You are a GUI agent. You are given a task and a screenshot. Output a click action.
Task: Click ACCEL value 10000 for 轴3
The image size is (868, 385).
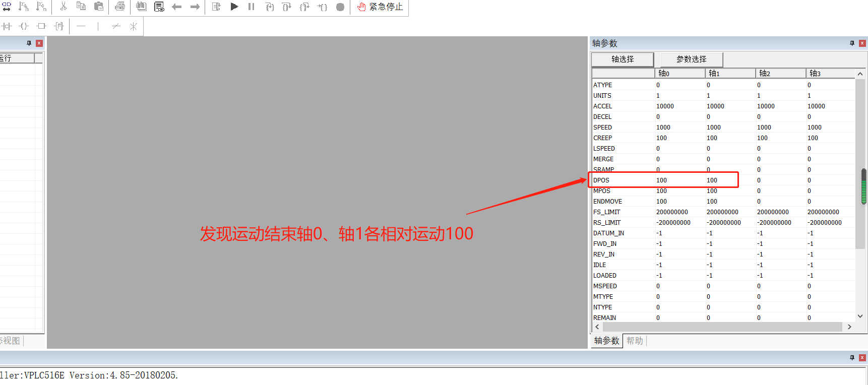[x=816, y=106]
